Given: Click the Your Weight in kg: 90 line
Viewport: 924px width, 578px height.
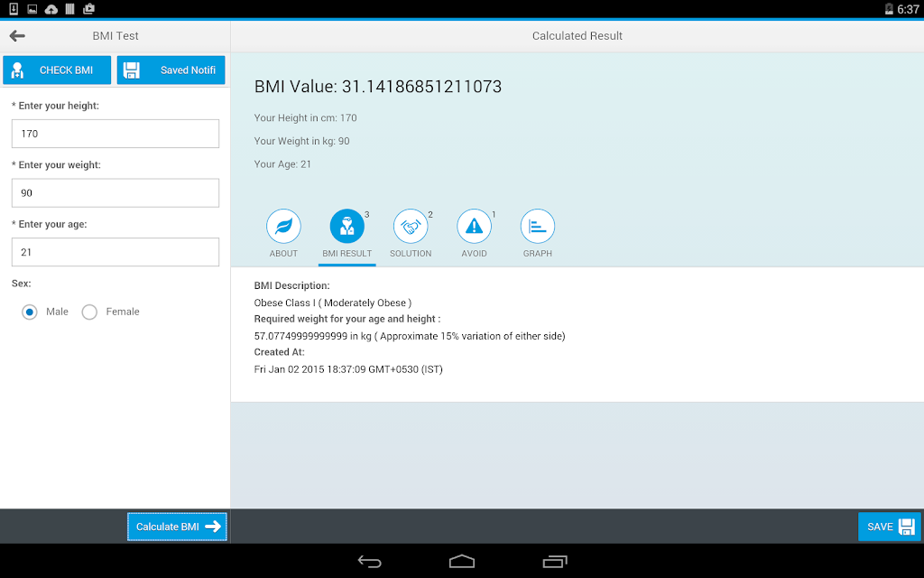Looking at the screenshot, I should pos(301,141).
